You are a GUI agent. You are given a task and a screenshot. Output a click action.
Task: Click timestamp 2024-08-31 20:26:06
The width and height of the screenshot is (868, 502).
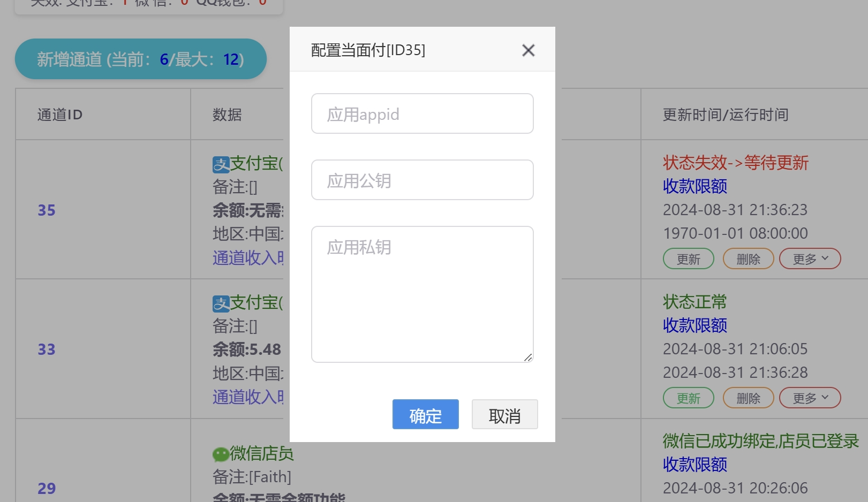click(735, 488)
